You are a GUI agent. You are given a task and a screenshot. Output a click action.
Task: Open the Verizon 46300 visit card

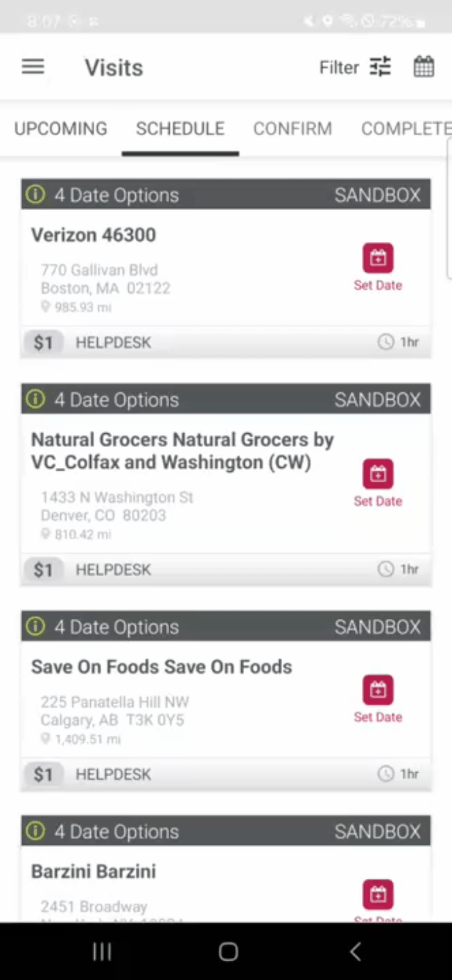pos(226,268)
